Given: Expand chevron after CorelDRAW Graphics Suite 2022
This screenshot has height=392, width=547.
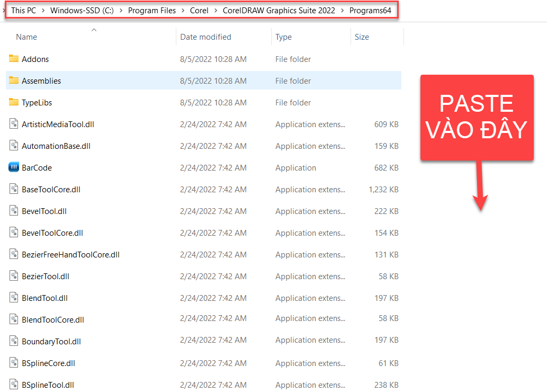Looking at the screenshot, I should coord(342,11).
